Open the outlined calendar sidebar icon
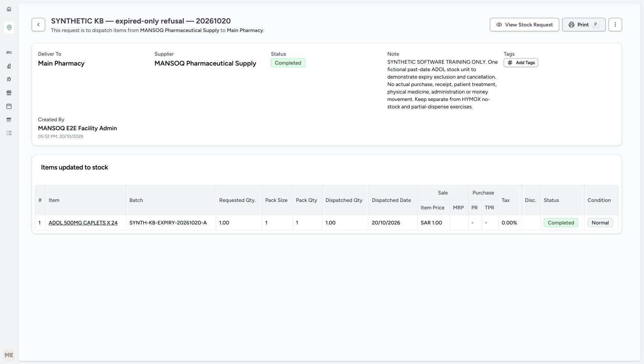The image size is (644, 364). click(x=9, y=106)
